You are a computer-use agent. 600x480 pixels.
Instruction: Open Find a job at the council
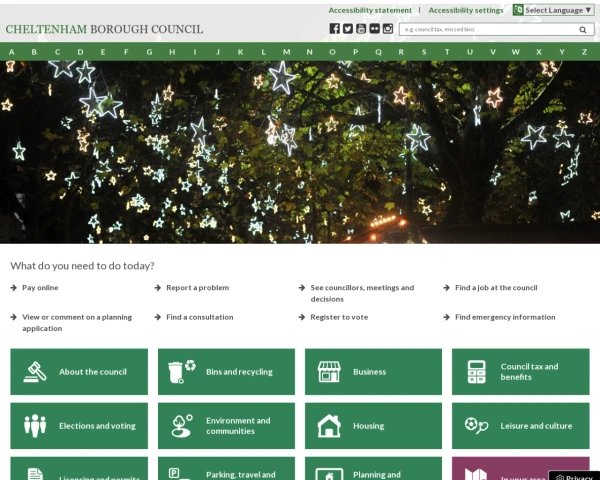pyautogui.click(x=496, y=287)
